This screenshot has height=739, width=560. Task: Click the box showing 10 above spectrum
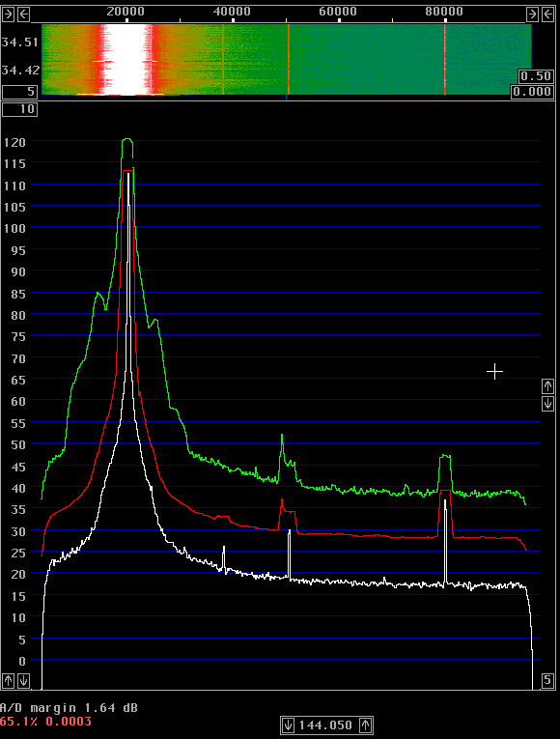pyautogui.click(x=19, y=109)
